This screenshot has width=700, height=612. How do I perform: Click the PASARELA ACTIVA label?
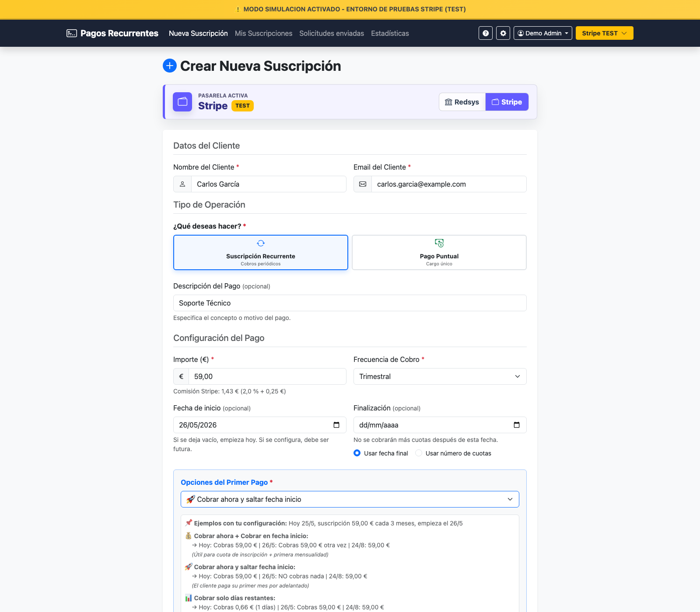[x=223, y=96]
